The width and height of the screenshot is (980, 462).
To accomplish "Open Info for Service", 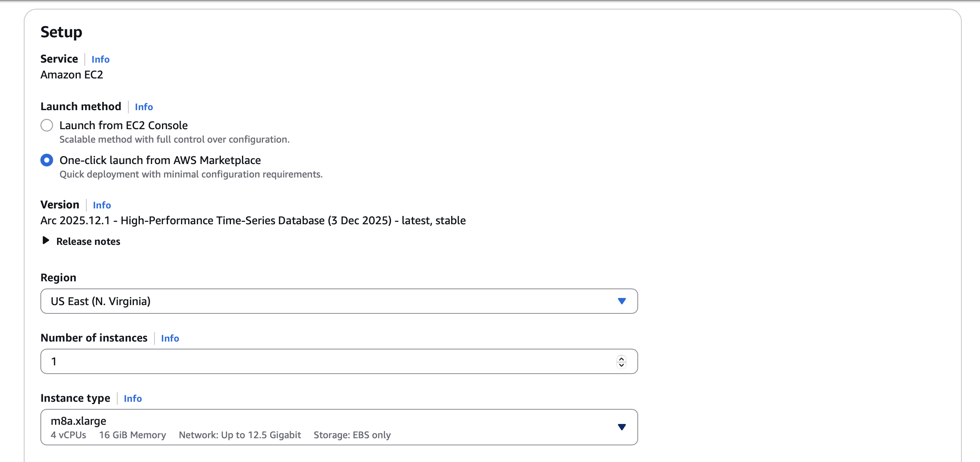I will pyautogui.click(x=100, y=59).
